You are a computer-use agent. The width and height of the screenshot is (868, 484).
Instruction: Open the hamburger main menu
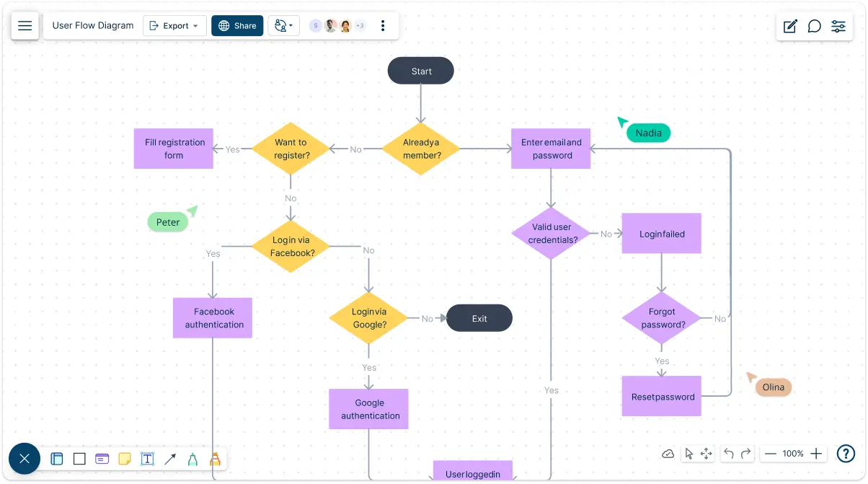point(25,26)
